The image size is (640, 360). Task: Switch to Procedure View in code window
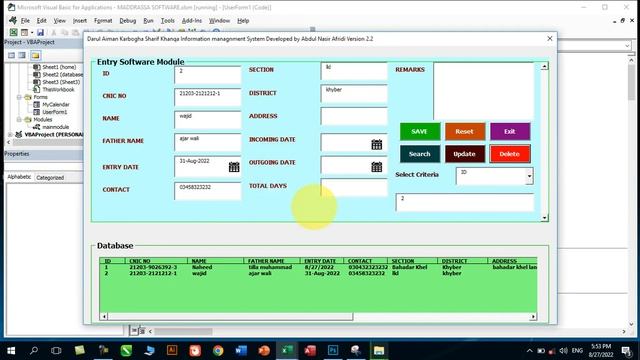pyautogui.click(x=134, y=331)
